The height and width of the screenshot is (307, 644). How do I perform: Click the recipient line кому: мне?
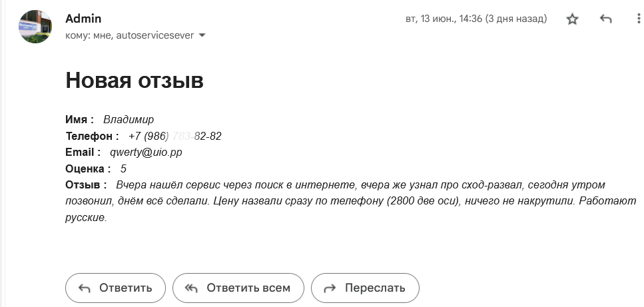89,36
